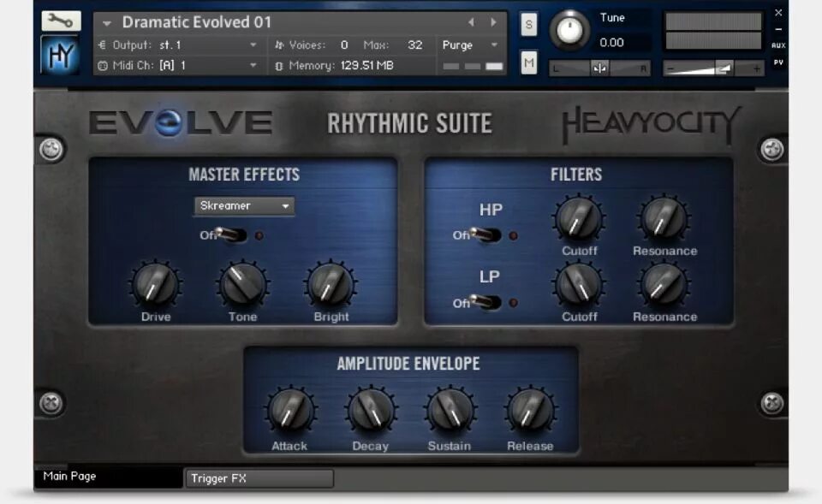The height and width of the screenshot is (504, 822).
Task: Click the minus icon beside the volume slider
Action: click(670, 68)
